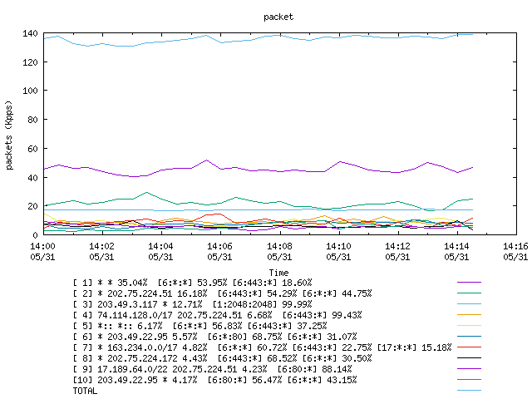Click the red line swatch for entry [ 7]
This screenshot has width=532, height=399.
coord(469,347)
